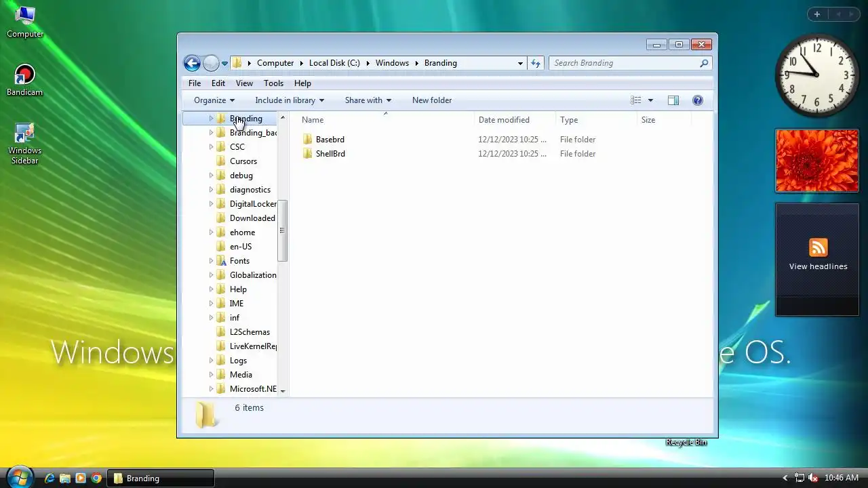This screenshot has height=488, width=868.
Task: Click Computer in the address breadcrumb
Action: point(275,63)
